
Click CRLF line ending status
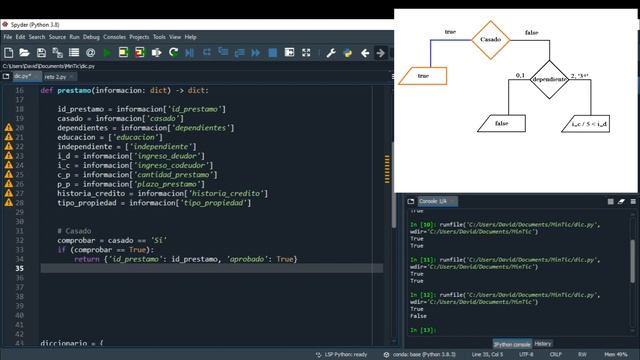click(x=556, y=354)
